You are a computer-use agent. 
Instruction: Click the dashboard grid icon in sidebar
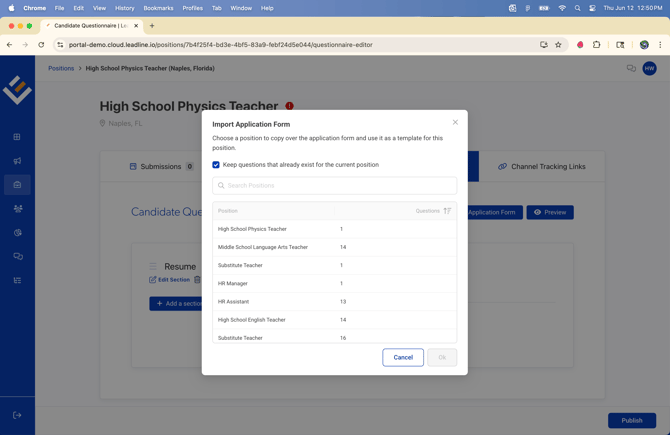click(17, 137)
